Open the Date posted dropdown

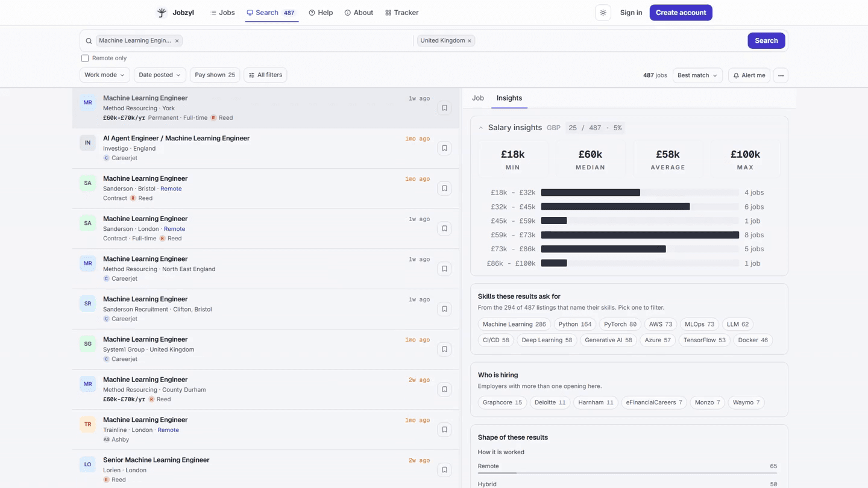[160, 75]
